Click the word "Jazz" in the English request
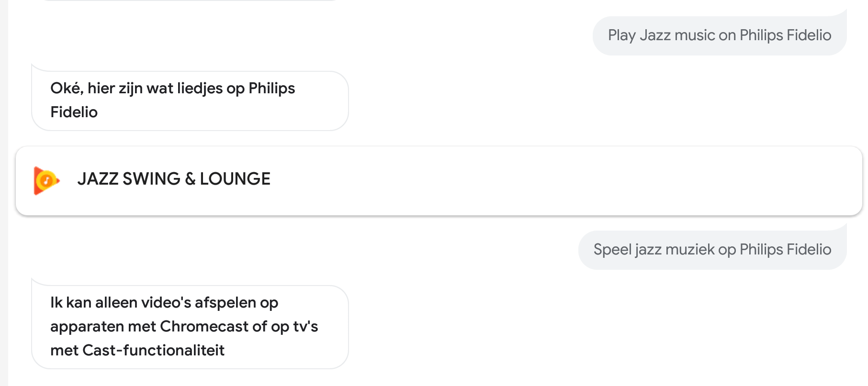 (655, 35)
